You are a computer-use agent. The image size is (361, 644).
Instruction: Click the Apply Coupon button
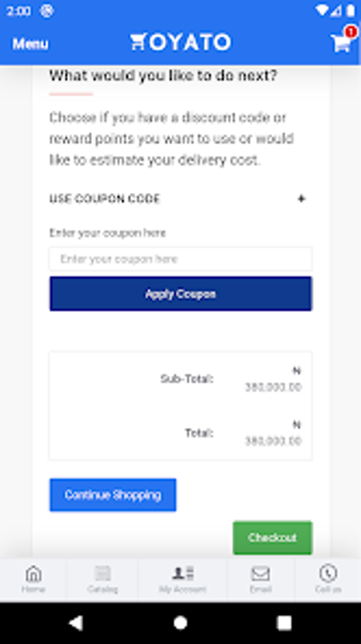180,294
